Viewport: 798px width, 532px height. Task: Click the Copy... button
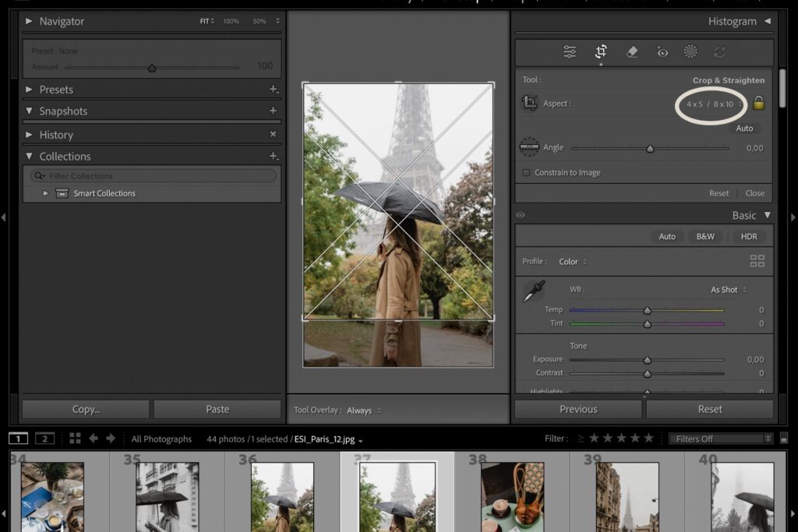coord(86,410)
